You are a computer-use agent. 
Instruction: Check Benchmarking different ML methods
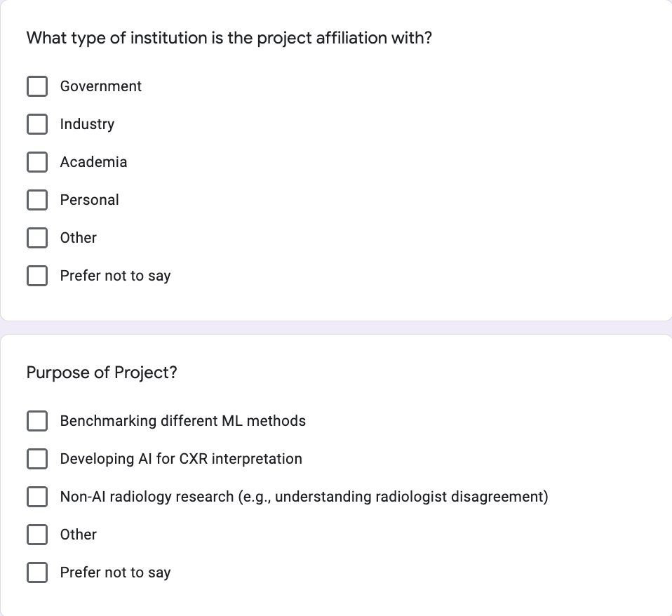tap(37, 420)
